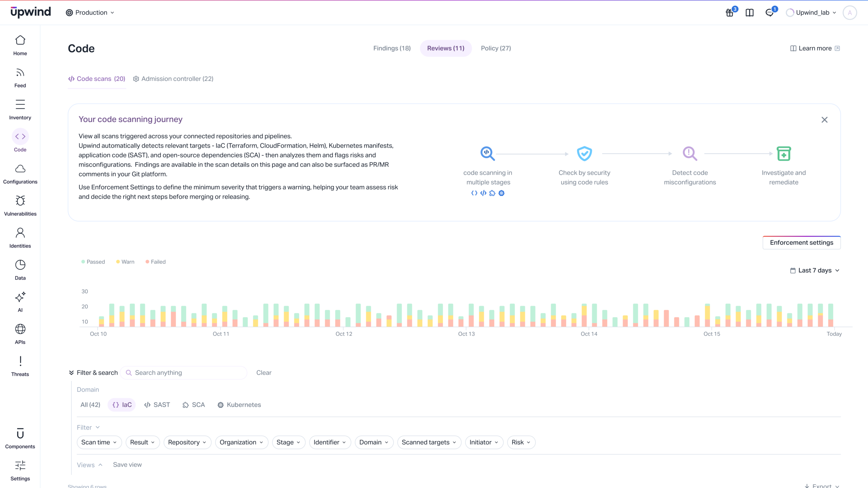
Task: Open the documentation book icon in header
Action: click(x=750, y=13)
